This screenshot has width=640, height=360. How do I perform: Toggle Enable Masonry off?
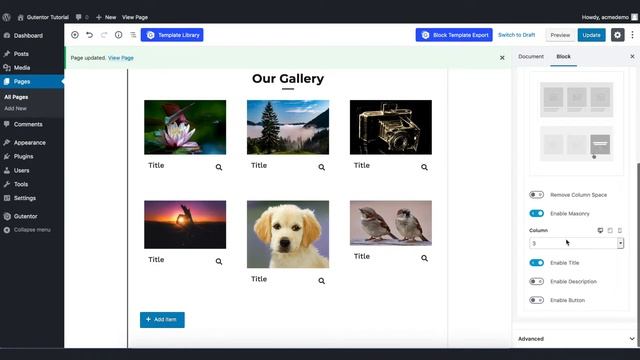[536, 213]
